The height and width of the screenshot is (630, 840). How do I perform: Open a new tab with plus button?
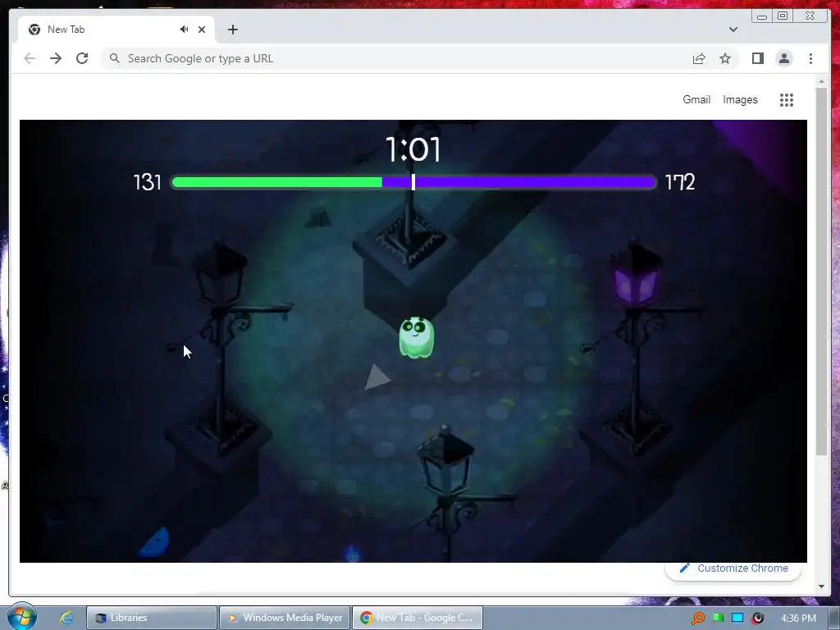pyautogui.click(x=232, y=30)
